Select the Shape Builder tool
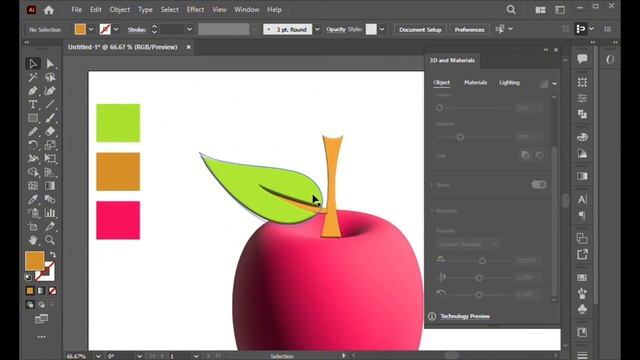Viewport: 640px width, 360px height. click(x=33, y=172)
